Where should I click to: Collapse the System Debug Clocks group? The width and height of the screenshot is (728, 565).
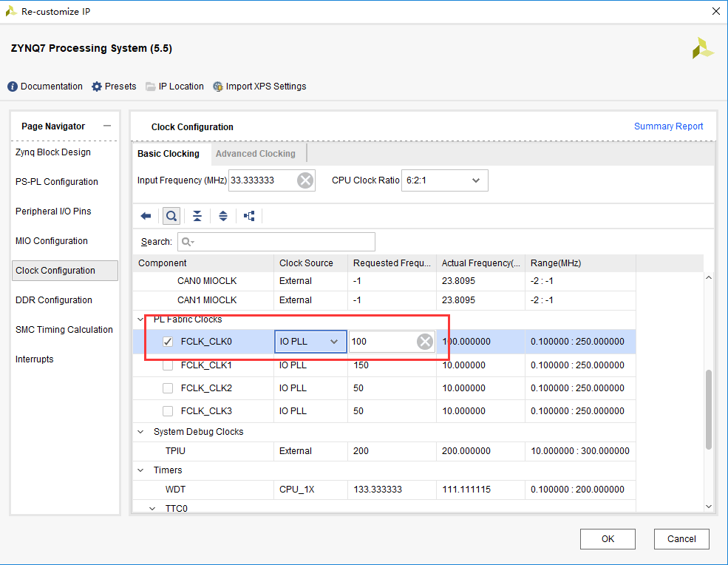[140, 432]
